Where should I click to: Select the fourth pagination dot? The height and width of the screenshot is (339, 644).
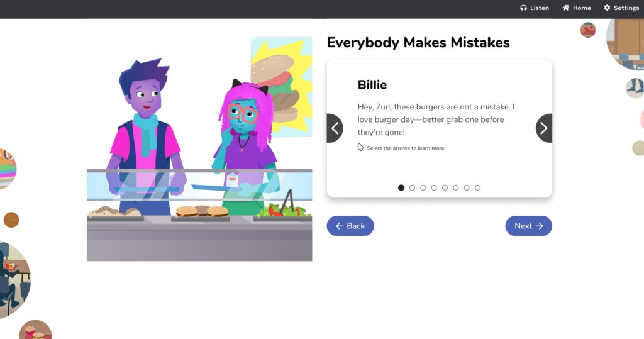point(434,188)
